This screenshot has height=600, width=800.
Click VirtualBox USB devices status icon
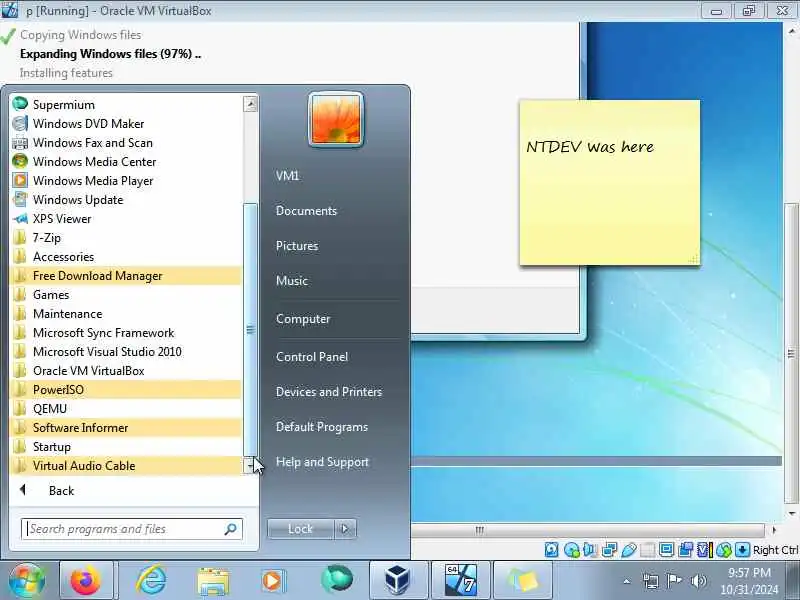[x=629, y=549]
